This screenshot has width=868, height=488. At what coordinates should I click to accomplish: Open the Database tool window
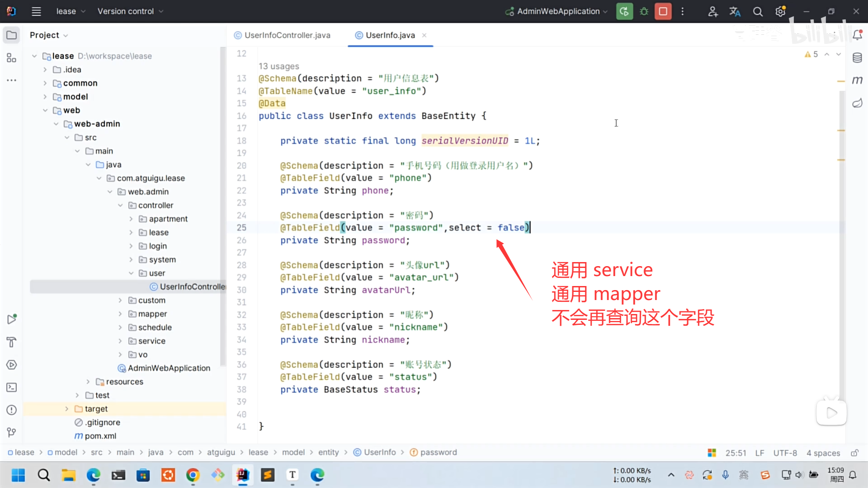857,58
